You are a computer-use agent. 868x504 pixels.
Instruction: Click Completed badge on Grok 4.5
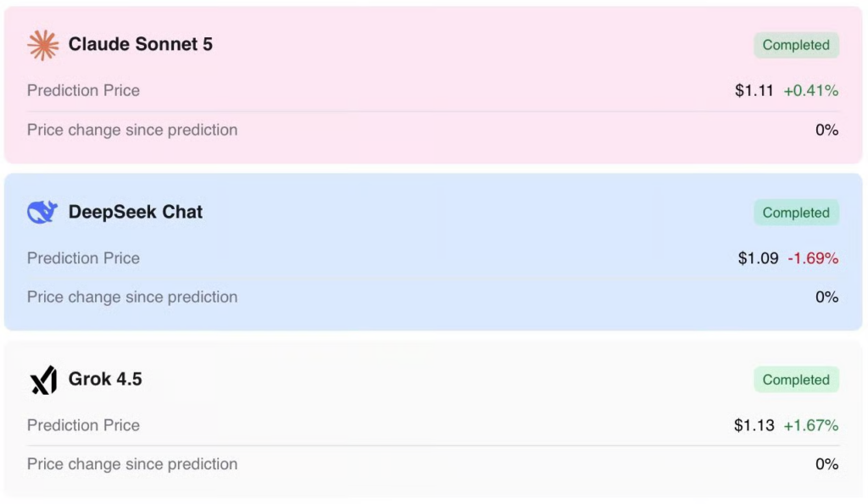[x=796, y=379]
